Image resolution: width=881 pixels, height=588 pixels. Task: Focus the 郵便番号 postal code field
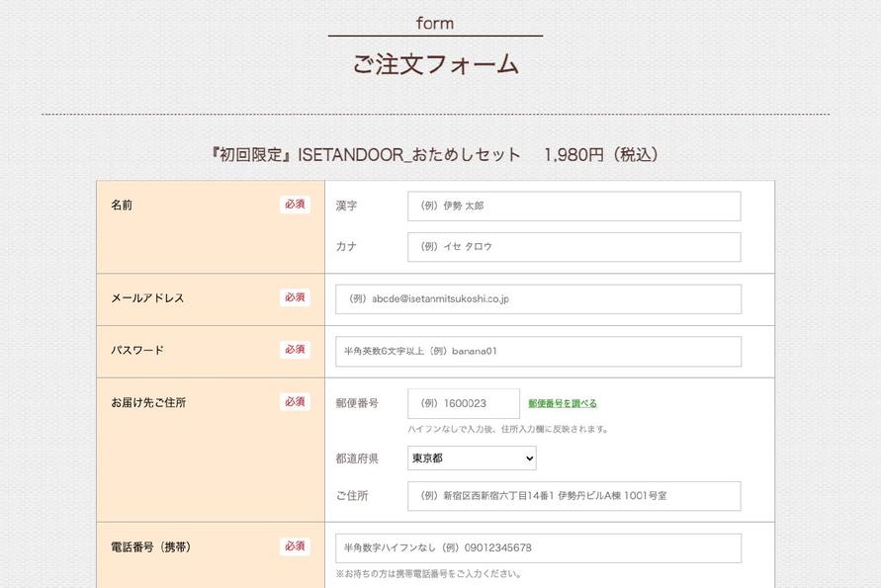[463, 403]
